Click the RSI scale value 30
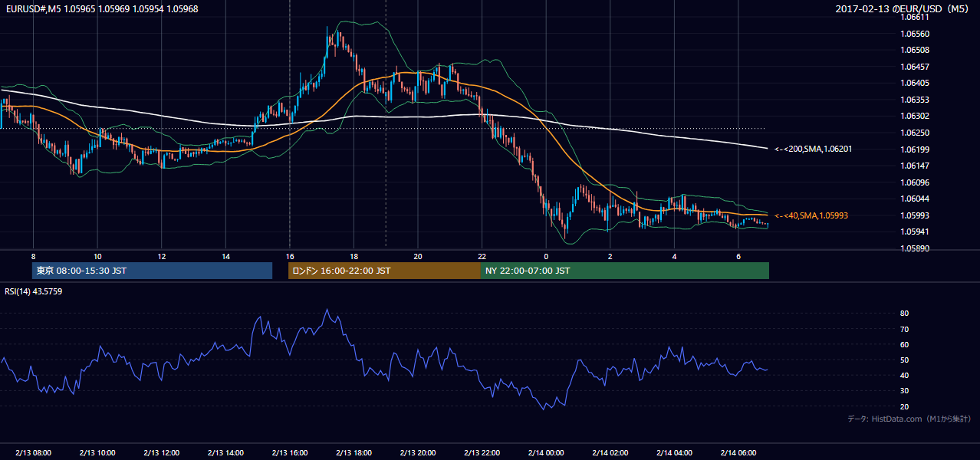980x460 pixels. 905,391
